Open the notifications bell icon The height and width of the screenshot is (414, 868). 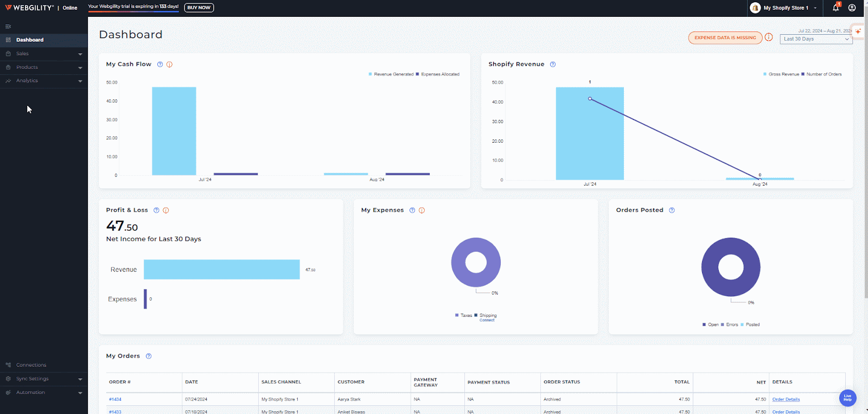click(835, 8)
